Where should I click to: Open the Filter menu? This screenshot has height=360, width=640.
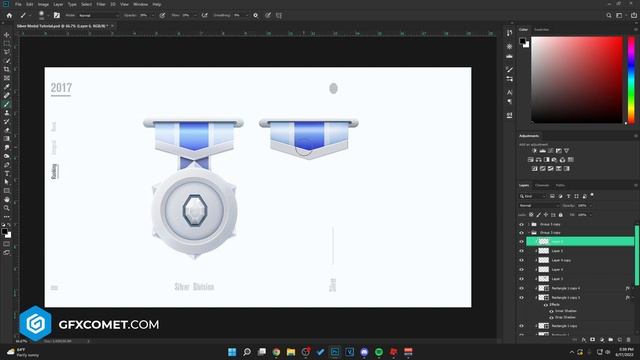pos(101,4)
